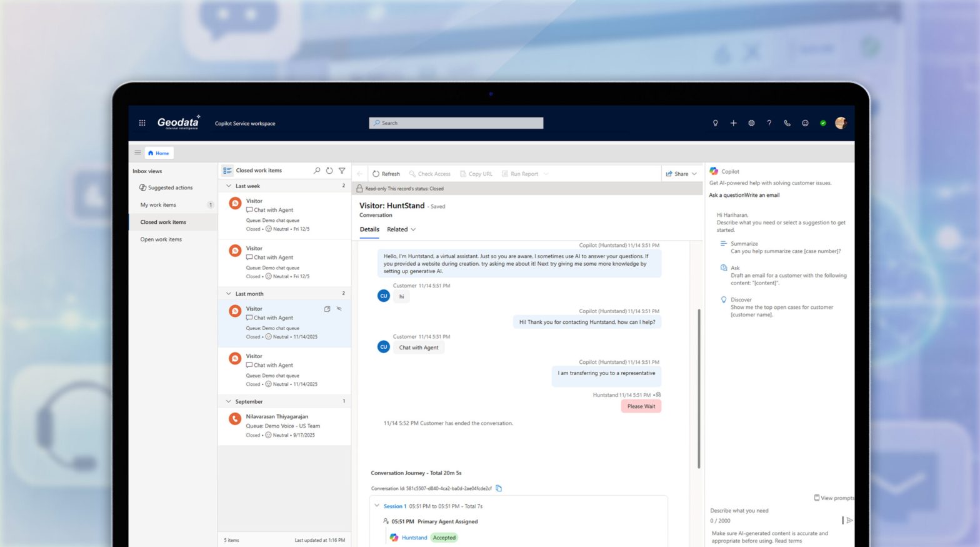Click the Geodata logo
This screenshot has width=980, height=547.
coord(179,123)
